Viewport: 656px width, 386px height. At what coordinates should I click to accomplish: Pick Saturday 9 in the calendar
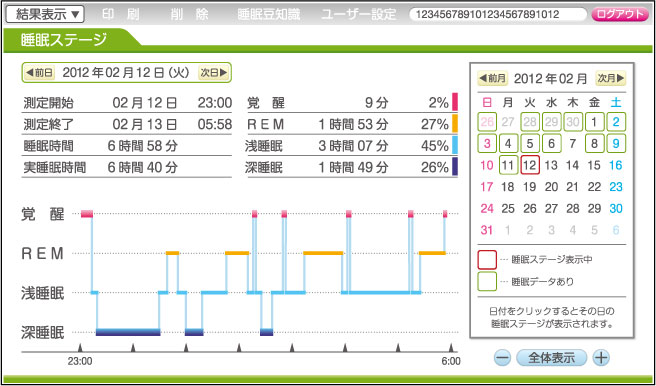(616, 143)
